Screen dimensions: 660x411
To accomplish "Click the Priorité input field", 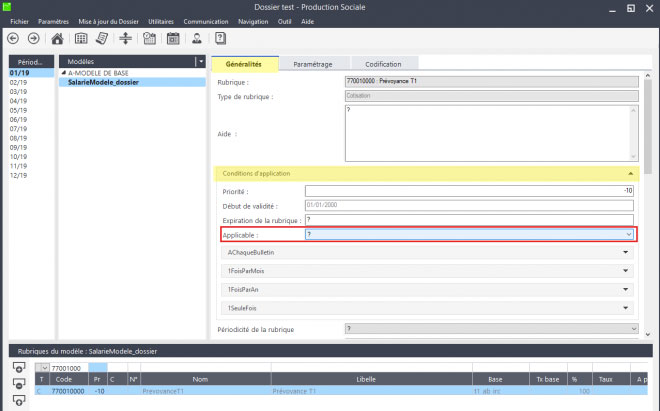I will click(469, 191).
